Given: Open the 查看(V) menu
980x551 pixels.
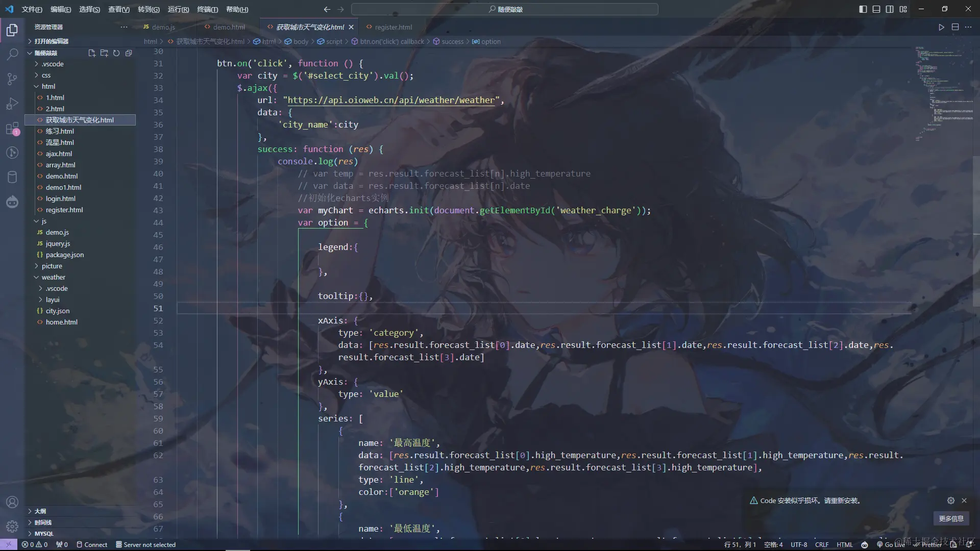Looking at the screenshot, I should (119, 9).
